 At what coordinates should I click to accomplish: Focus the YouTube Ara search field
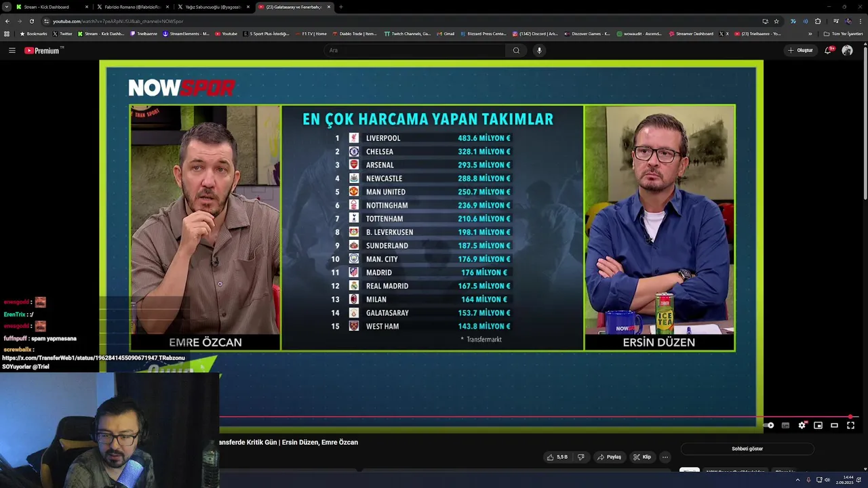click(415, 50)
